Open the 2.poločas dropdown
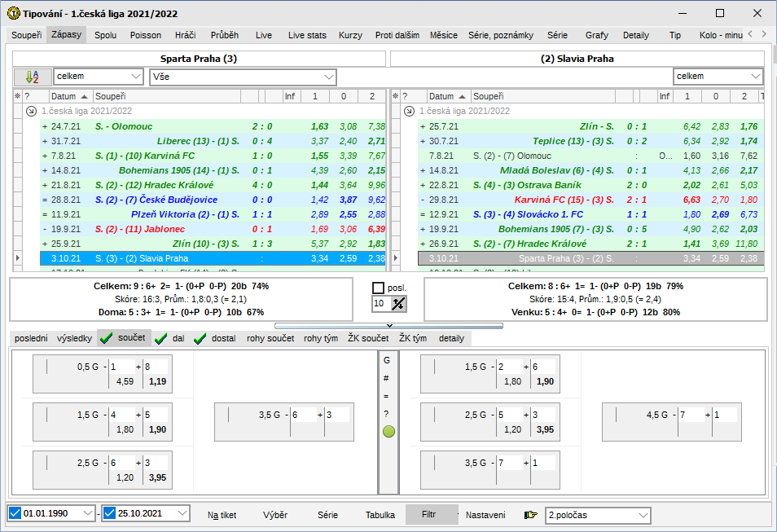Screen dimensions: 777x532 [x=598, y=515]
